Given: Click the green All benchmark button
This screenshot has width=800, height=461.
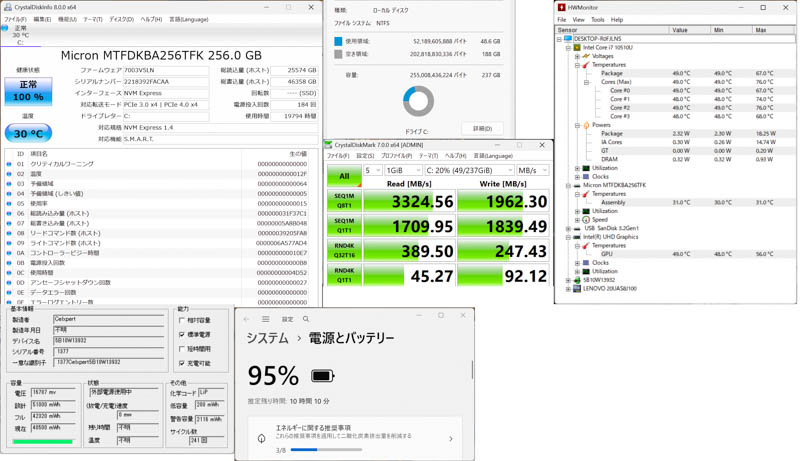Looking at the screenshot, I should click(x=343, y=176).
